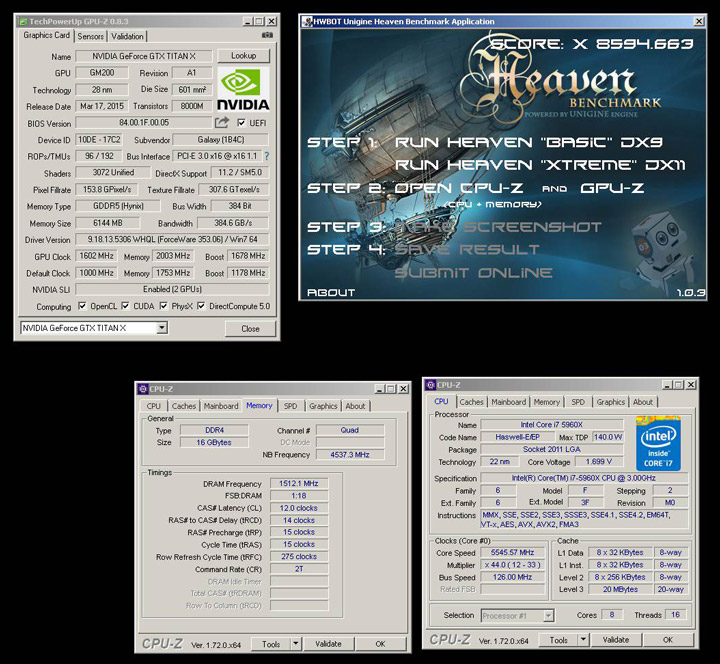The image size is (720, 664).
Task: Open About tab in CPU-Z Memory window
Action: point(355,406)
